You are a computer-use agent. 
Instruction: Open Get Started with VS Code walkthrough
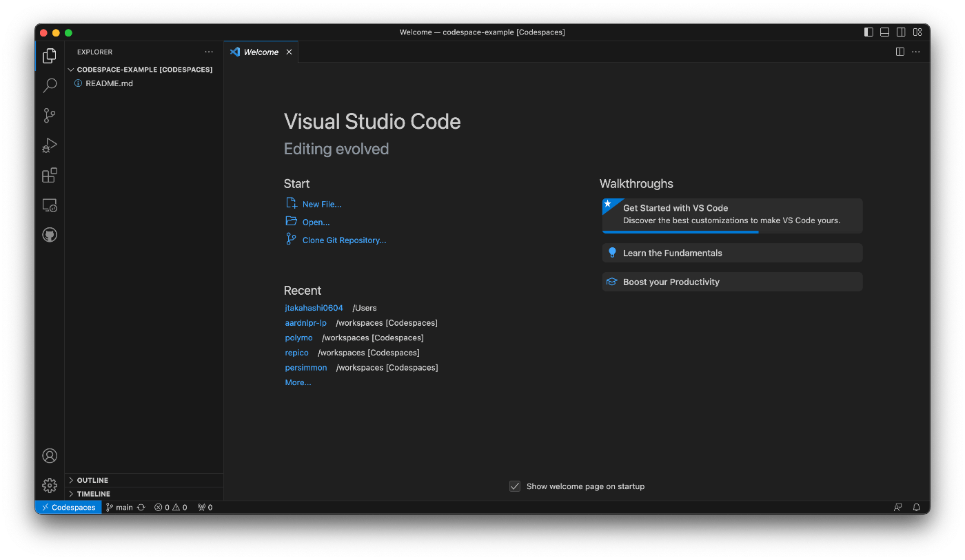click(732, 216)
